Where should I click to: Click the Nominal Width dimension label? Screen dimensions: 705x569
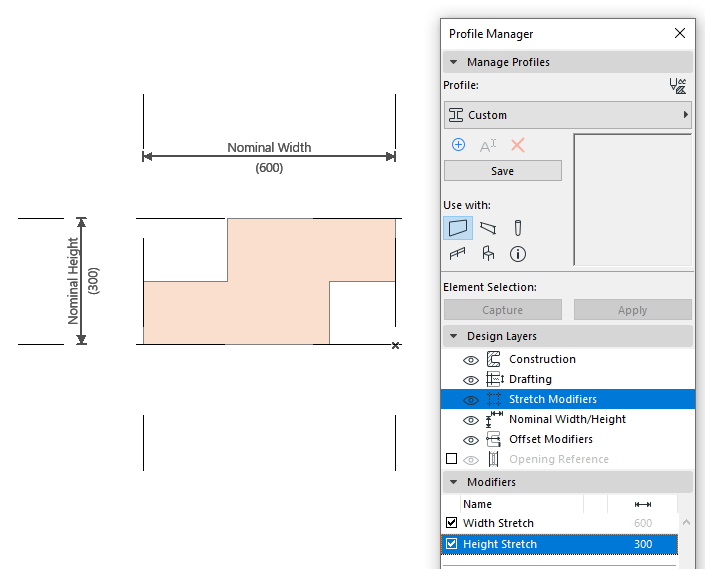click(x=269, y=147)
